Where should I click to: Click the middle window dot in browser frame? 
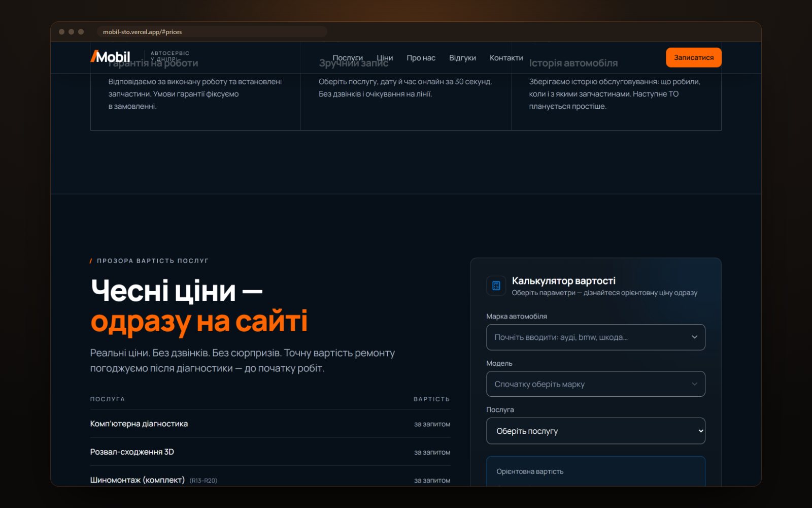pos(71,31)
